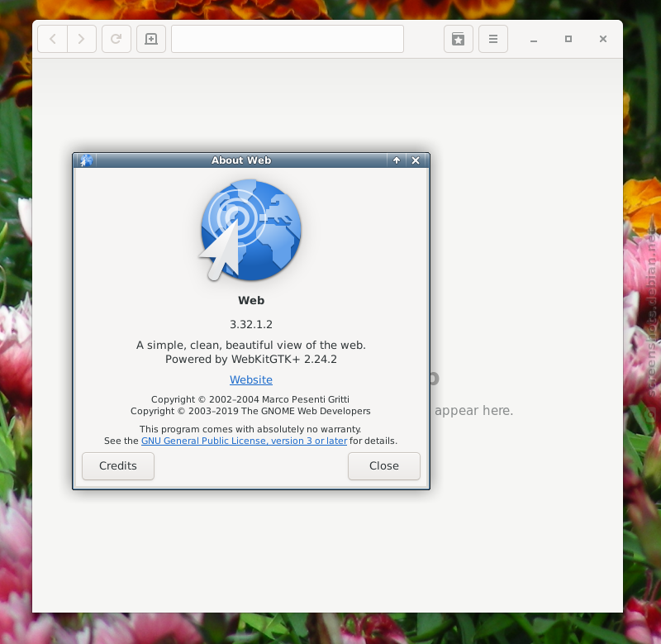Screen dimensions: 661x644
Task: Click the bold "Web" application name
Action: pyautogui.click(x=251, y=300)
